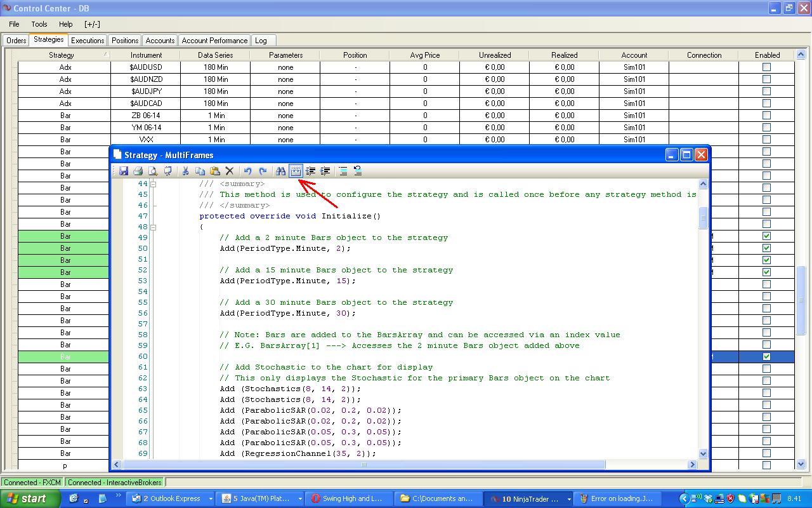Cut selected code with the scissors icon
This screenshot has width=812, height=508.
click(x=185, y=171)
